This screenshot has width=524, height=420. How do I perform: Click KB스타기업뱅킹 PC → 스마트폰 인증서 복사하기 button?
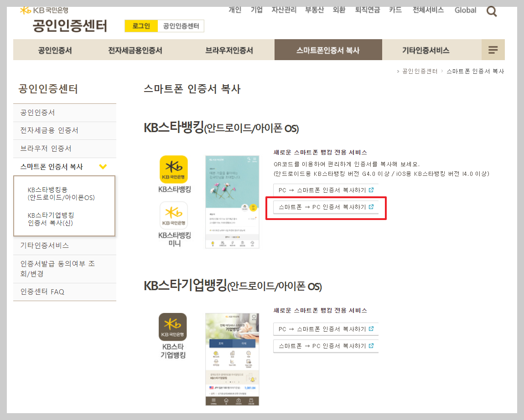tap(326, 329)
